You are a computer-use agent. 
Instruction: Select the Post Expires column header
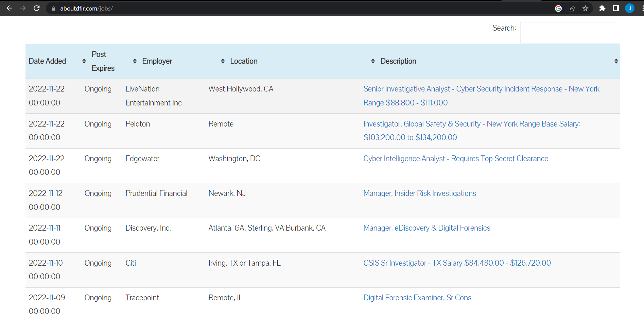[x=103, y=61]
